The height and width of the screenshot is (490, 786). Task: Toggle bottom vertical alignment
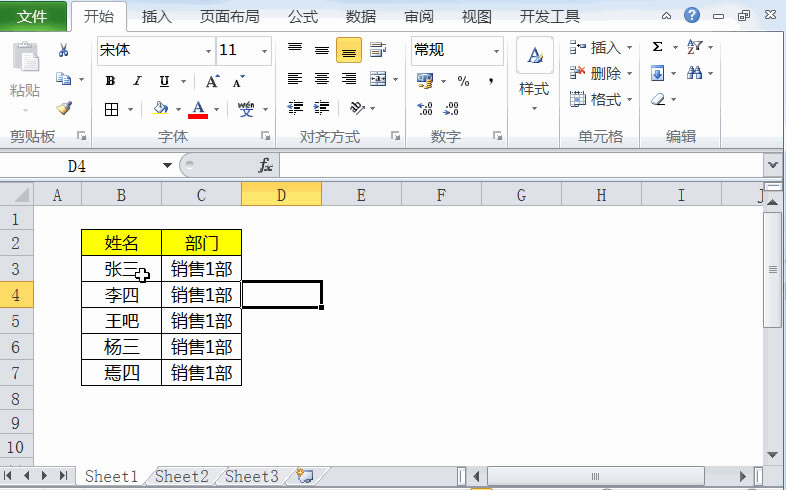tap(349, 50)
